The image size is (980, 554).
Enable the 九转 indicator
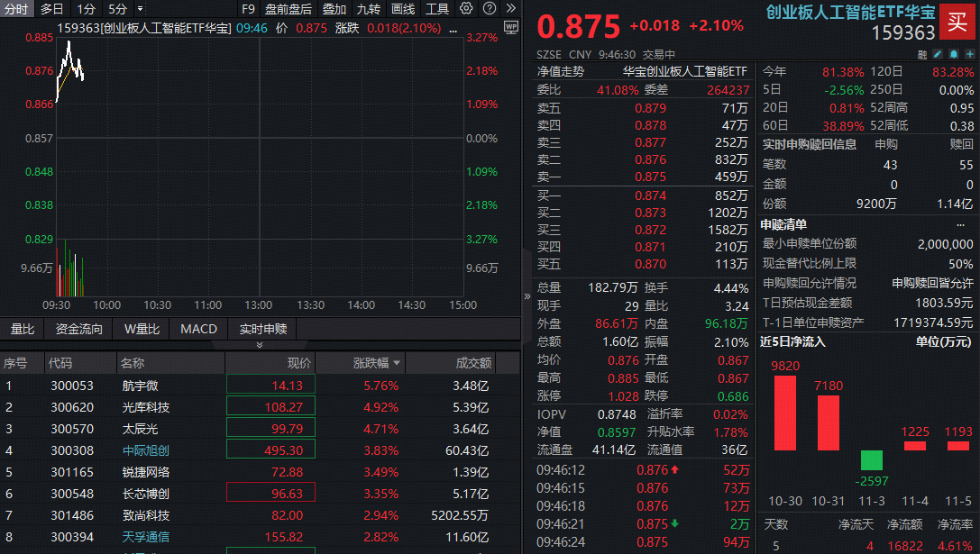click(369, 9)
